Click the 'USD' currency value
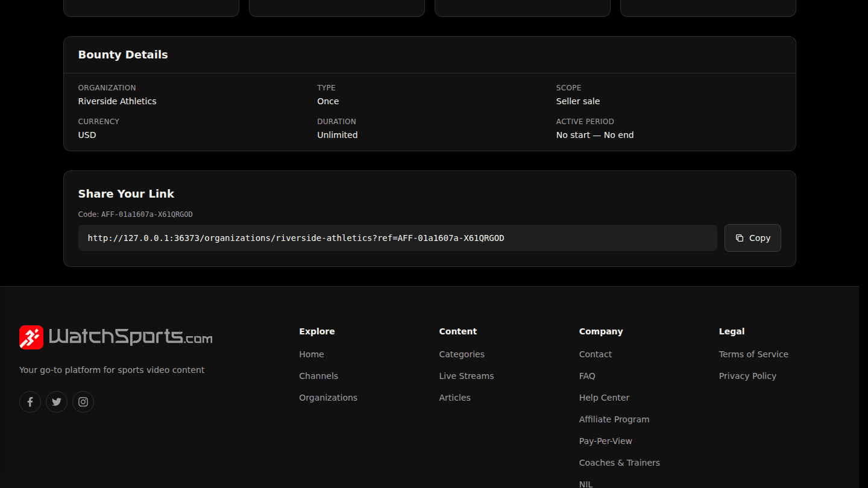This screenshot has width=868, height=488. 87,135
